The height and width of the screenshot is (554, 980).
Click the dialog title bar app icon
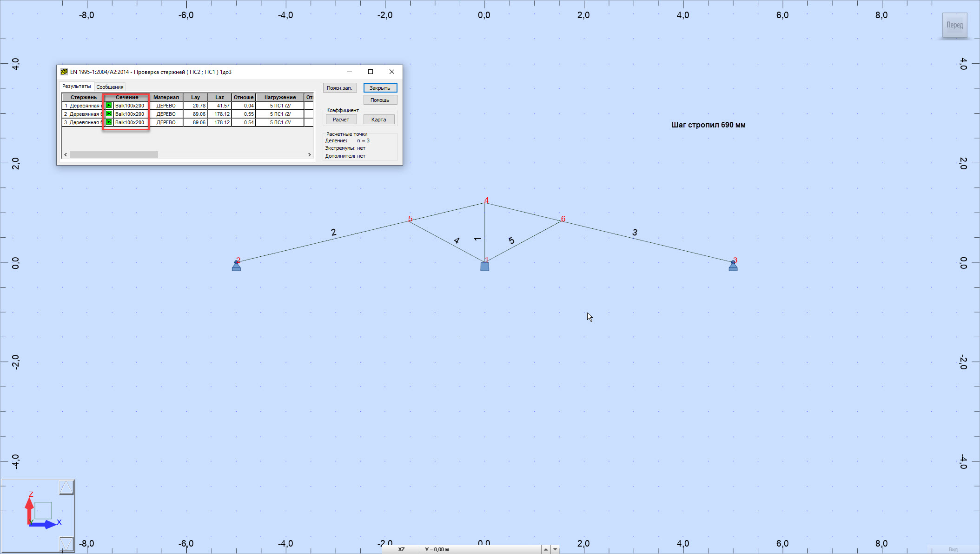click(64, 72)
